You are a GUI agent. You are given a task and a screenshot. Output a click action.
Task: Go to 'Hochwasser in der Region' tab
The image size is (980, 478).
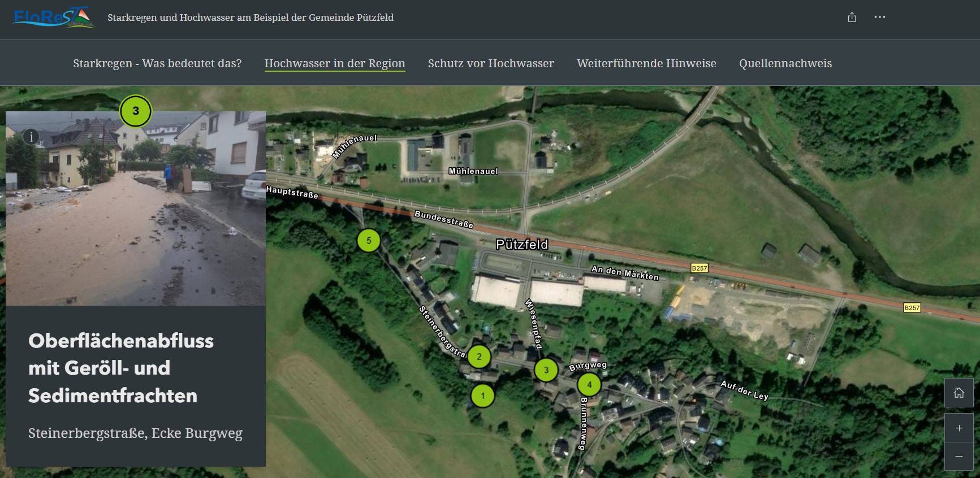pyautogui.click(x=335, y=63)
